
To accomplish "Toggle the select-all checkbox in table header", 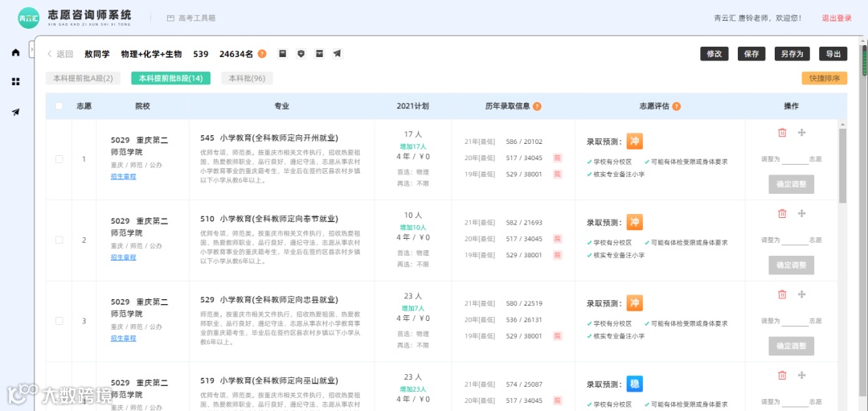I will (x=59, y=106).
